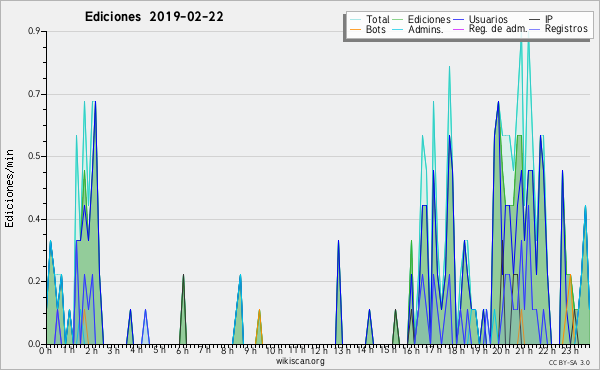Image resolution: width=600 pixels, height=370 pixels.
Task: Open the wikiscan.org link below the chart
Action: click(300, 361)
